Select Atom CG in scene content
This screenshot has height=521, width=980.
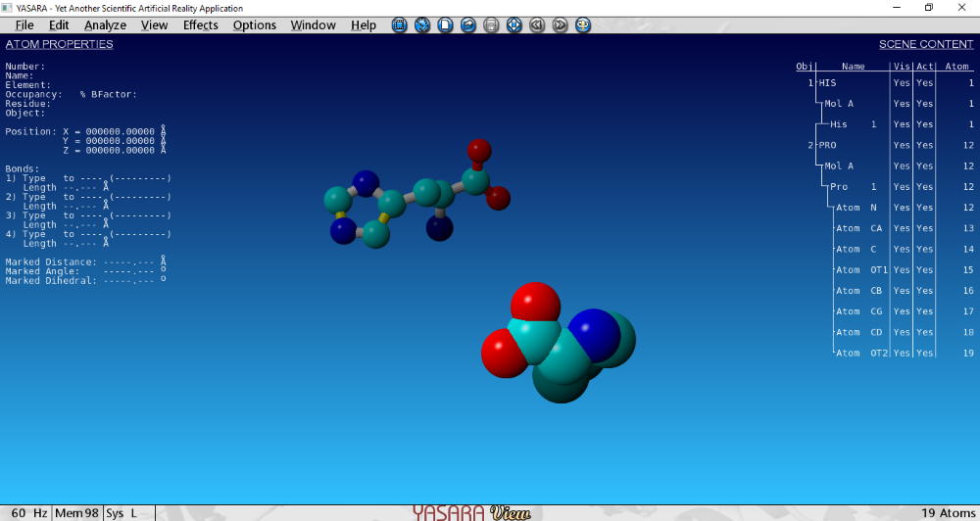pos(859,311)
